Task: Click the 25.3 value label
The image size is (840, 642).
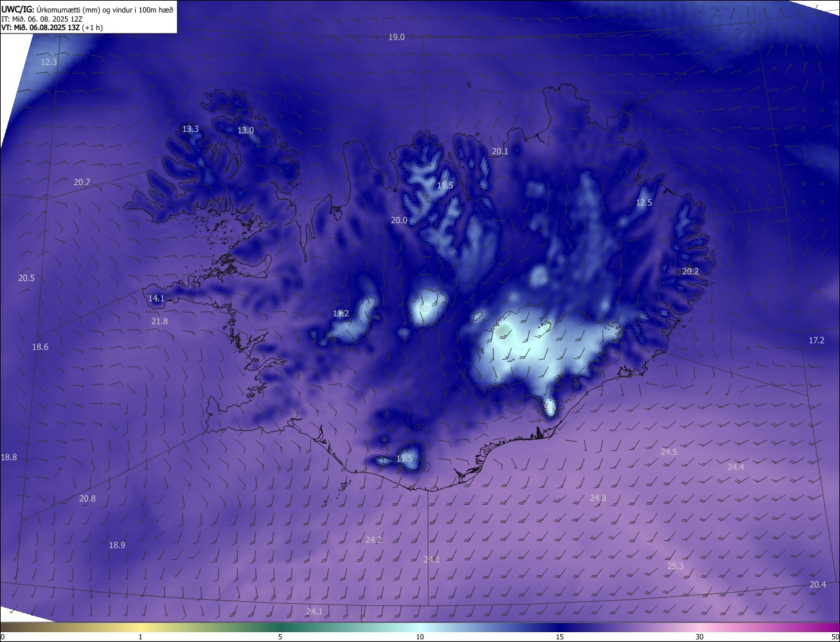Action: point(675,567)
